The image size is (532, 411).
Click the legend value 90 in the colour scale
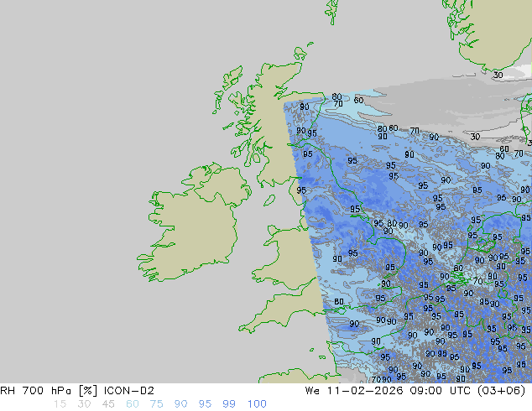click(x=180, y=404)
